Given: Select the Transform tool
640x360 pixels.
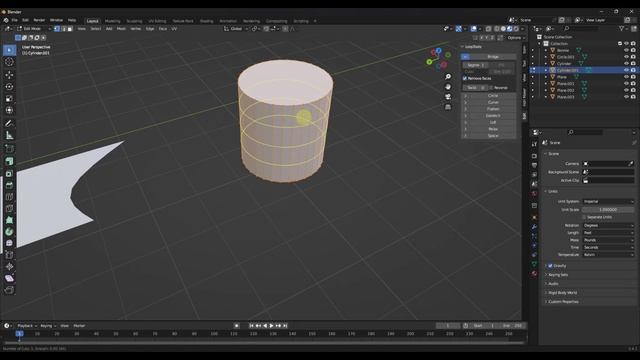Looking at the screenshot, I should [x=9, y=110].
